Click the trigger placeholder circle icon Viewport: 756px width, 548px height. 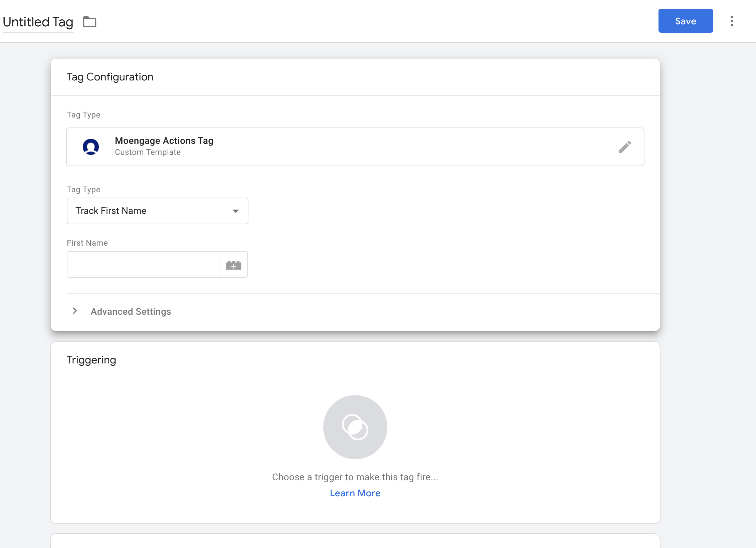pos(355,427)
